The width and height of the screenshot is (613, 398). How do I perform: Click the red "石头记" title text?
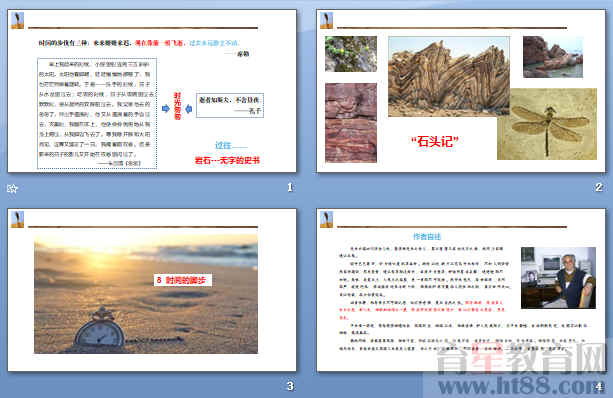pos(434,141)
